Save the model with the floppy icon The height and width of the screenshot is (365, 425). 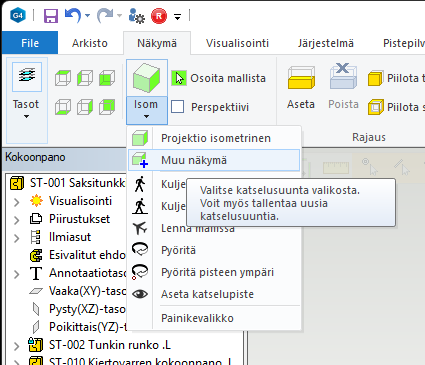pyautogui.click(x=51, y=16)
